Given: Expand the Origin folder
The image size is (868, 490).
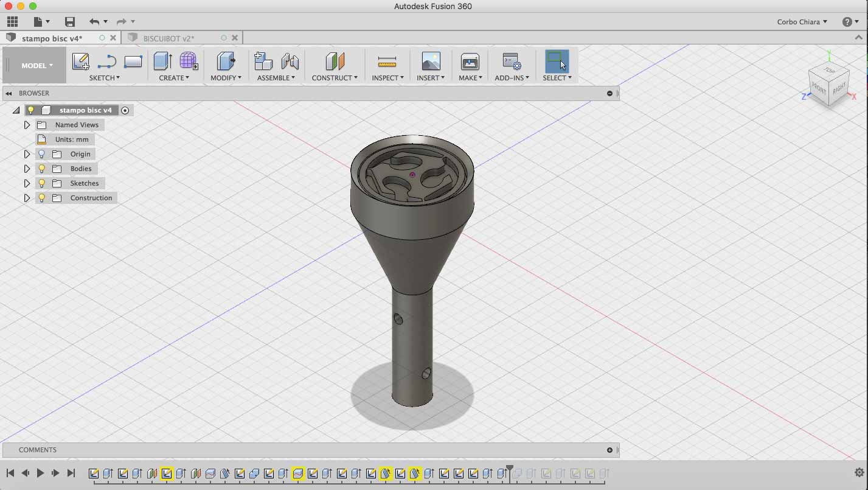Looking at the screenshot, I should pos(27,154).
